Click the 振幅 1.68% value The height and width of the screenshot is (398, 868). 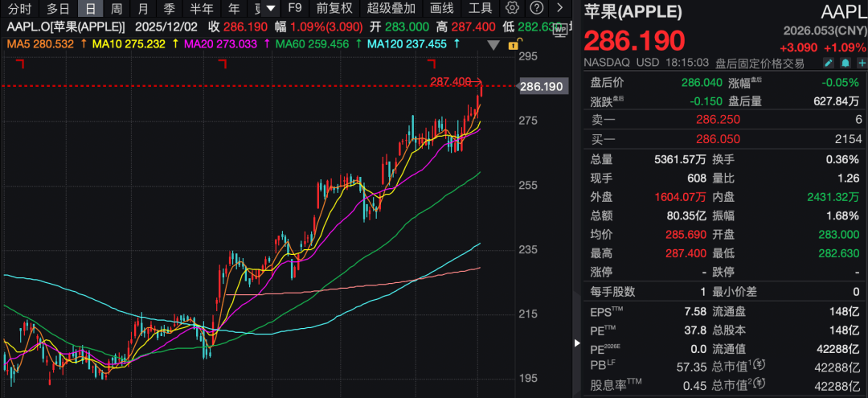tap(844, 215)
